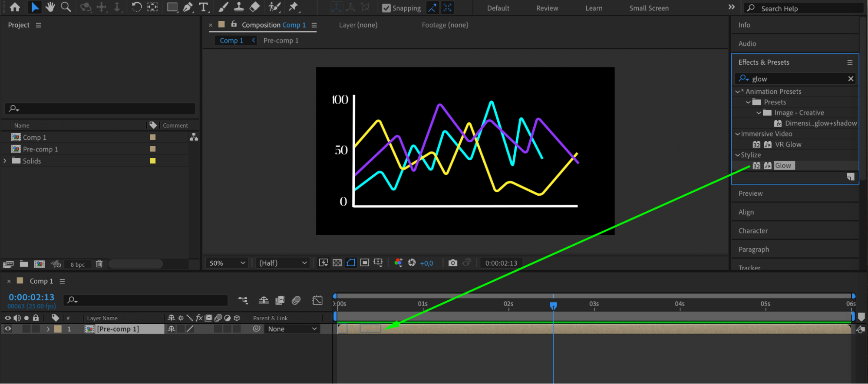Open the 50% magnification dropdown
This screenshot has width=868, height=384.
[x=227, y=263]
